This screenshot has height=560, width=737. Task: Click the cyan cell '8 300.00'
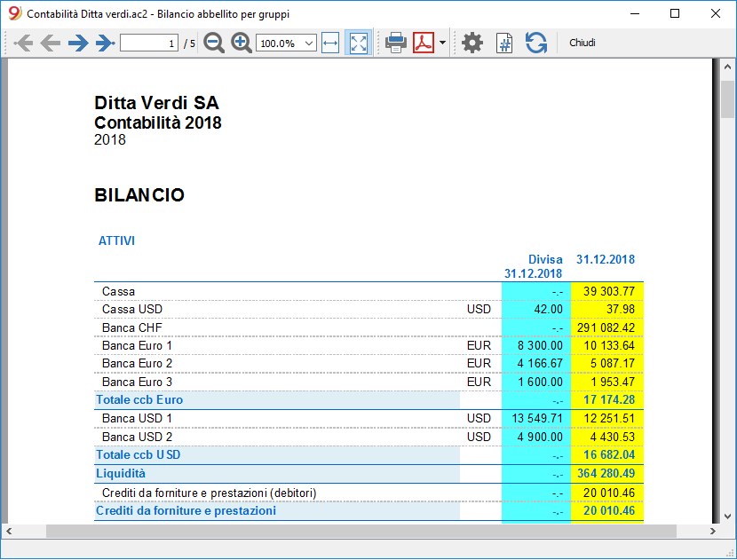tap(540, 345)
